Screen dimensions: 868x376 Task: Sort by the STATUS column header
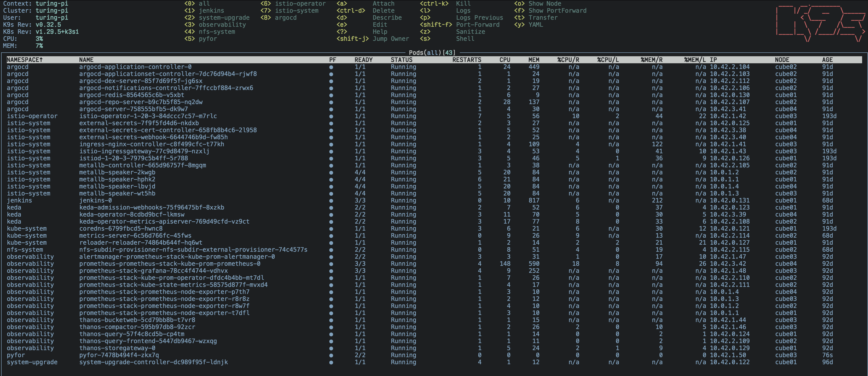coord(402,60)
